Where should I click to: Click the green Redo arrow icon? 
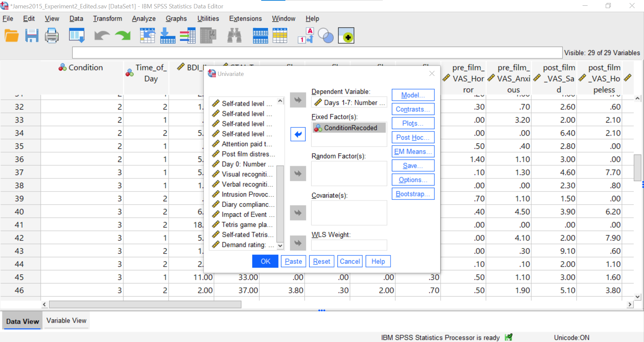tap(123, 36)
